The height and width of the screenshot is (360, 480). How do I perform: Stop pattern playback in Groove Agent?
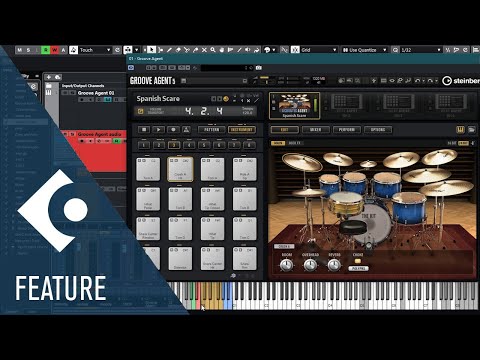[x=144, y=130]
